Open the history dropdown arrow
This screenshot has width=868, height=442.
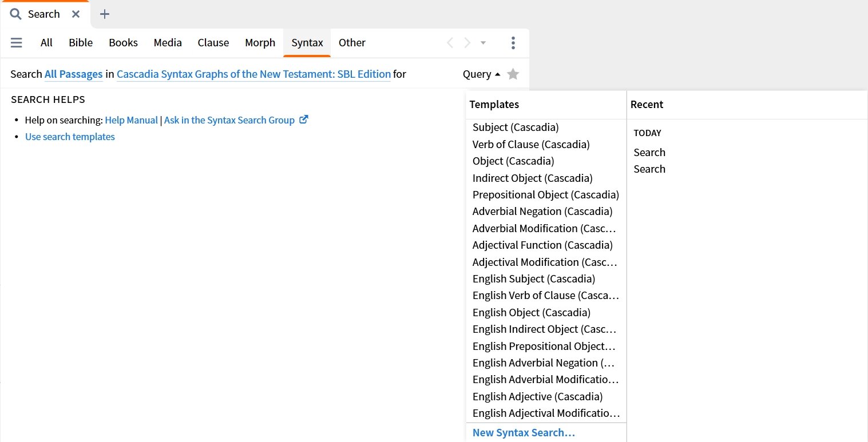click(483, 43)
